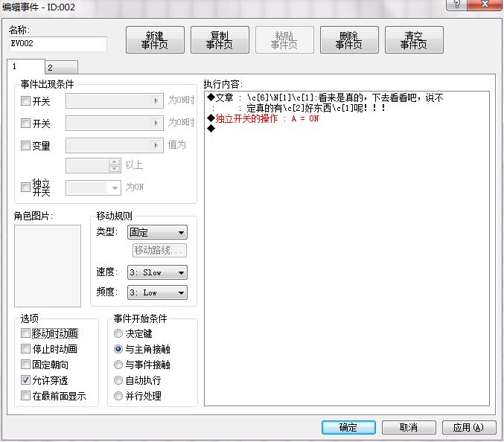The width and height of the screenshot is (504, 442).
Task: Select the 与主角接触 trigger radio button
Action: (118, 349)
